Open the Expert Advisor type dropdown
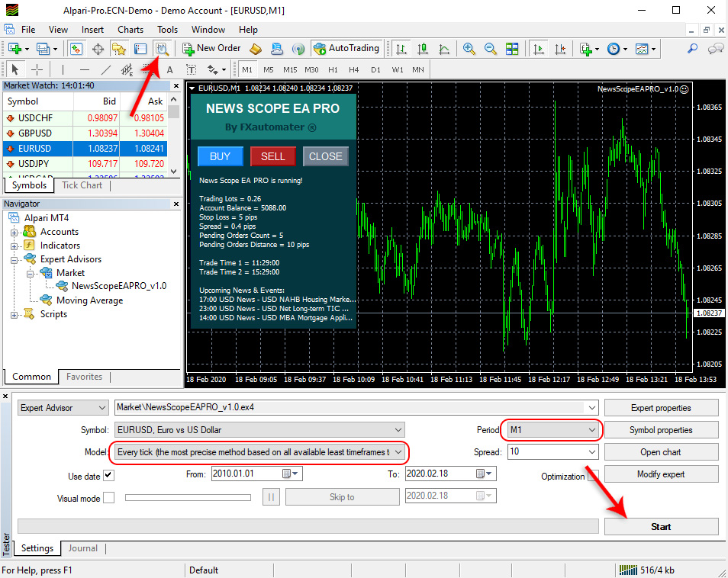This screenshot has width=728, height=578. click(x=63, y=408)
